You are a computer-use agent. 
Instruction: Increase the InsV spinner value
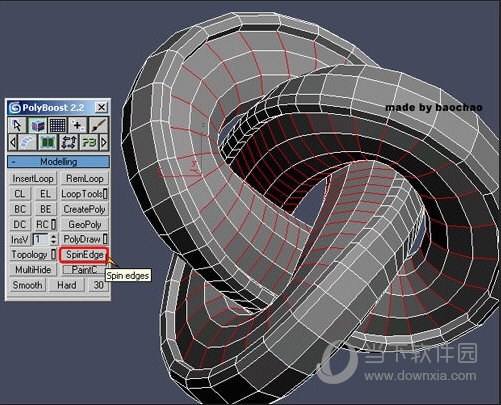point(54,236)
